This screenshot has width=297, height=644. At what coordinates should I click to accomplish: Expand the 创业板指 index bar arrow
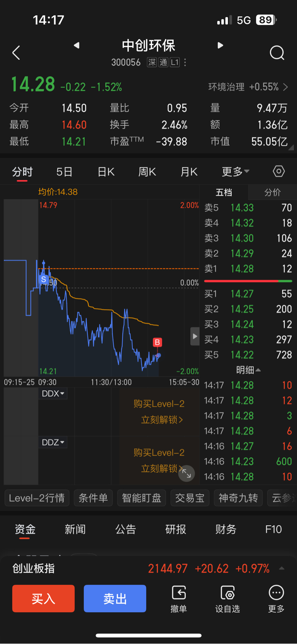[282, 568]
